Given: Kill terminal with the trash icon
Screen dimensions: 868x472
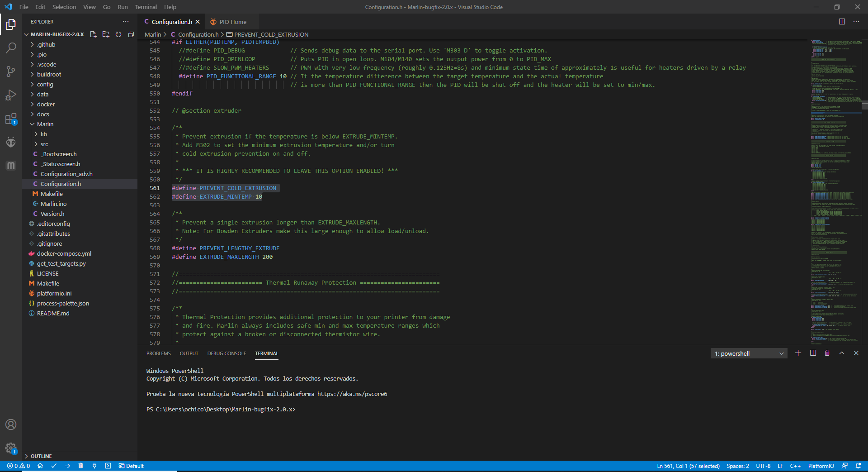Looking at the screenshot, I should pos(827,353).
